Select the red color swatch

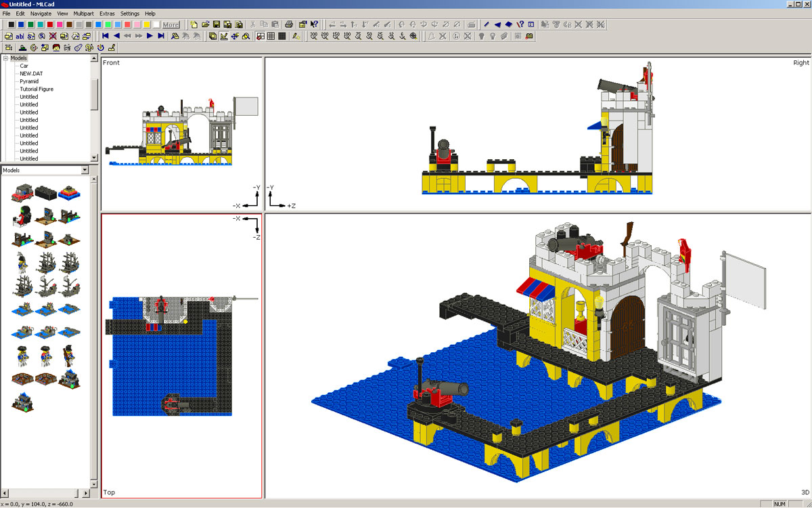coord(50,24)
